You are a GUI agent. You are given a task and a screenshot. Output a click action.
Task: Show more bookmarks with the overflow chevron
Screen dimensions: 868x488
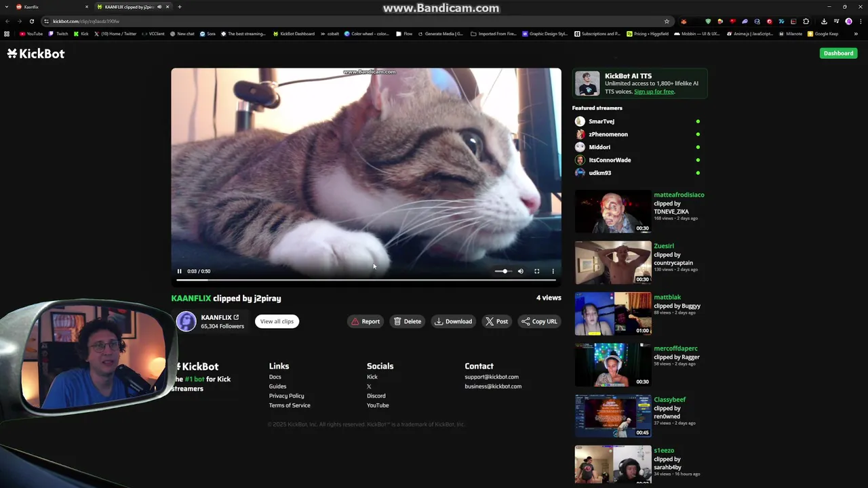click(x=856, y=34)
